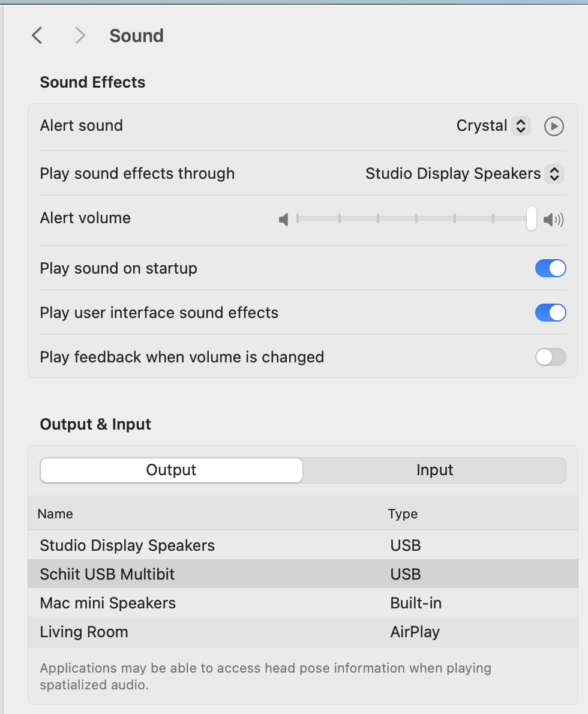The height and width of the screenshot is (714, 588).
Task: Click the Alert volume slider thumb
Action: click(x=531, y=218)
